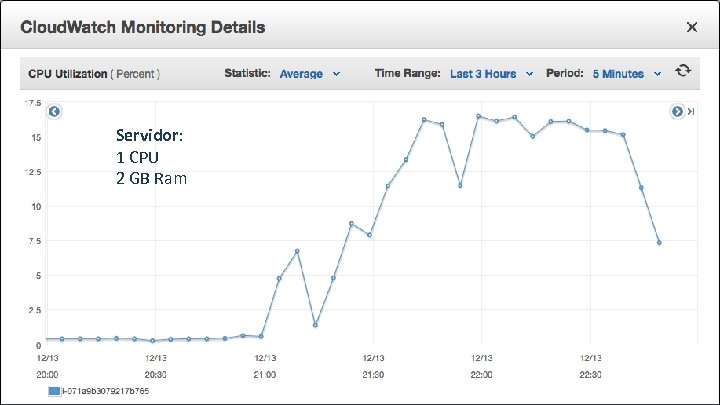Viewport: 720px width, 405px height.
Task: Click the Period: label
Action: click(x=564, y=73)
